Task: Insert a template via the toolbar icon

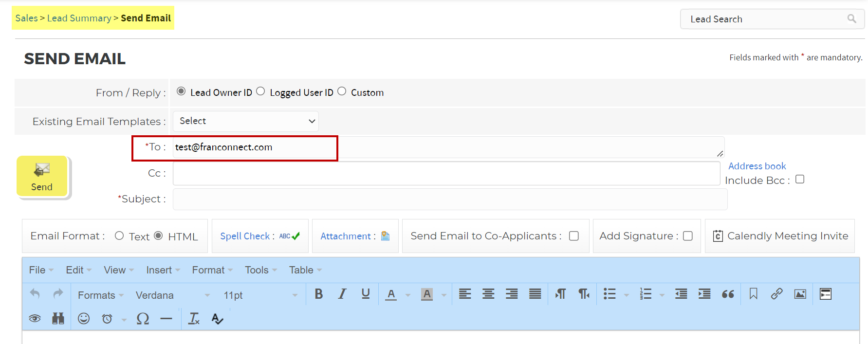Action: 826,294
